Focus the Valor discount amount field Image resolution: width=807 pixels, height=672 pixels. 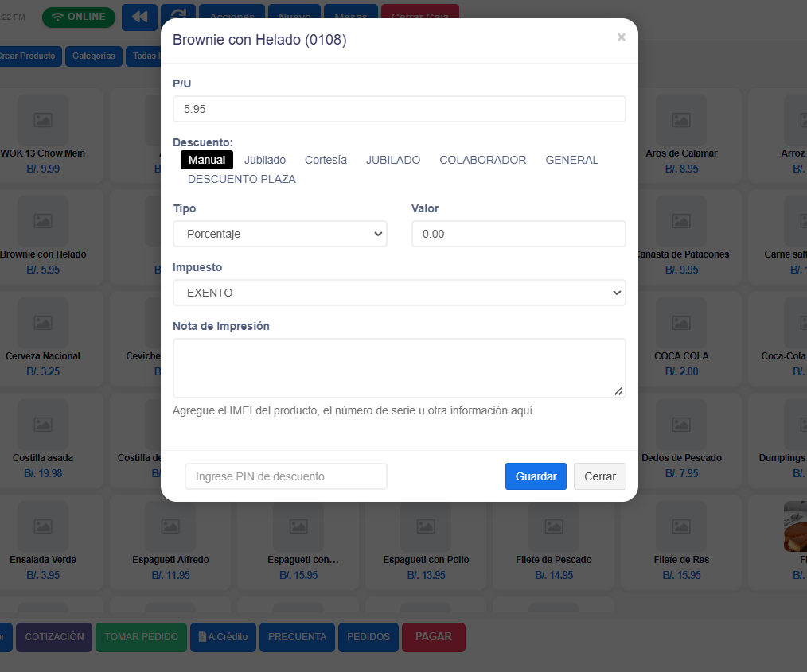point(519,234)
